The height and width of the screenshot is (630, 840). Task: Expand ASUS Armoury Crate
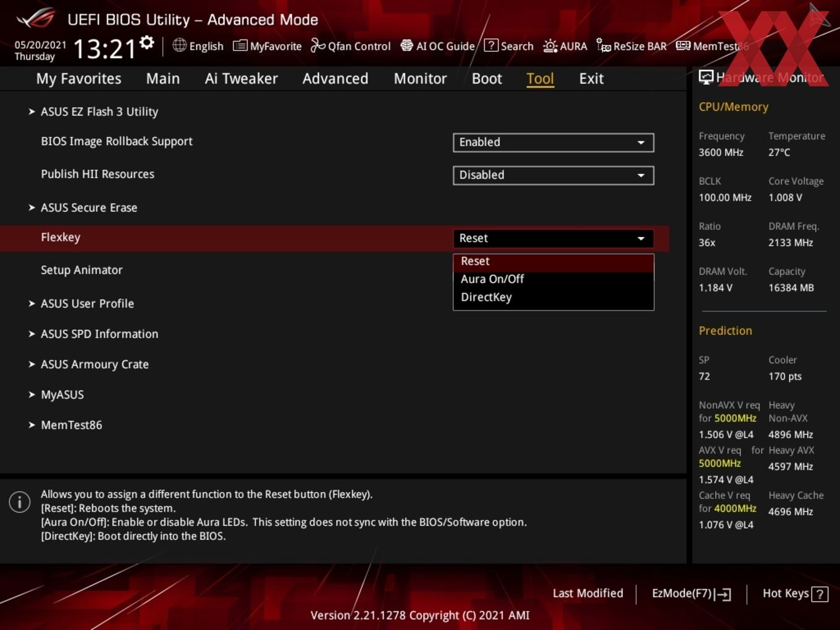[94, 364]
